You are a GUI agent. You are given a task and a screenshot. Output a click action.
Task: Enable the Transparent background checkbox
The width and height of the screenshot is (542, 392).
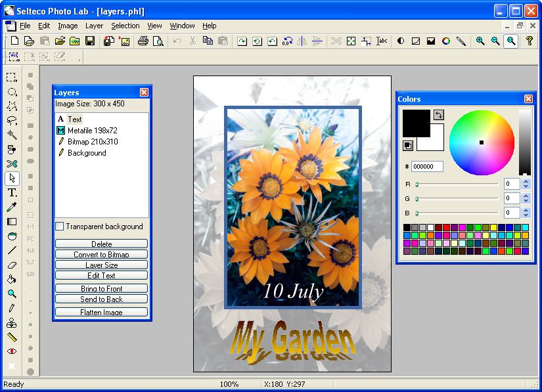[x=59, y=227]
